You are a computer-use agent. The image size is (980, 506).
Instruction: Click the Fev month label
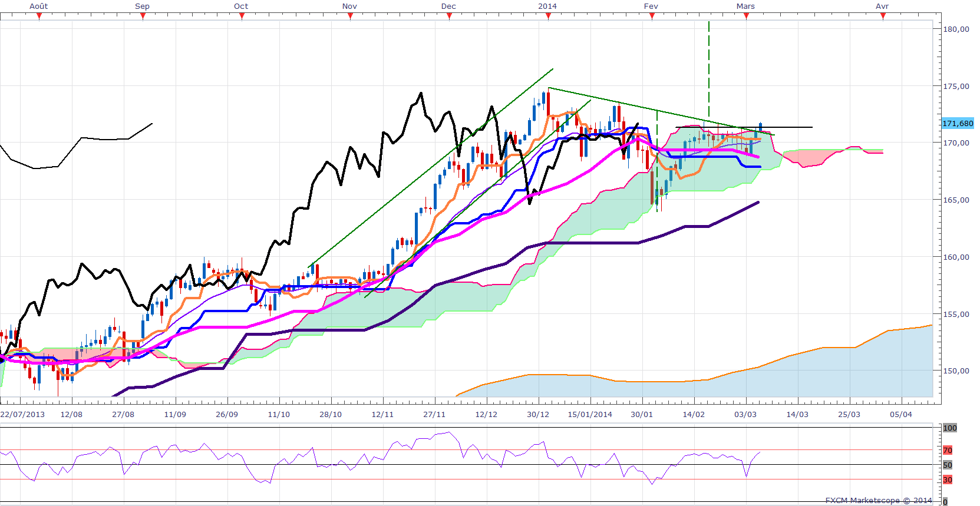[651, 6]
